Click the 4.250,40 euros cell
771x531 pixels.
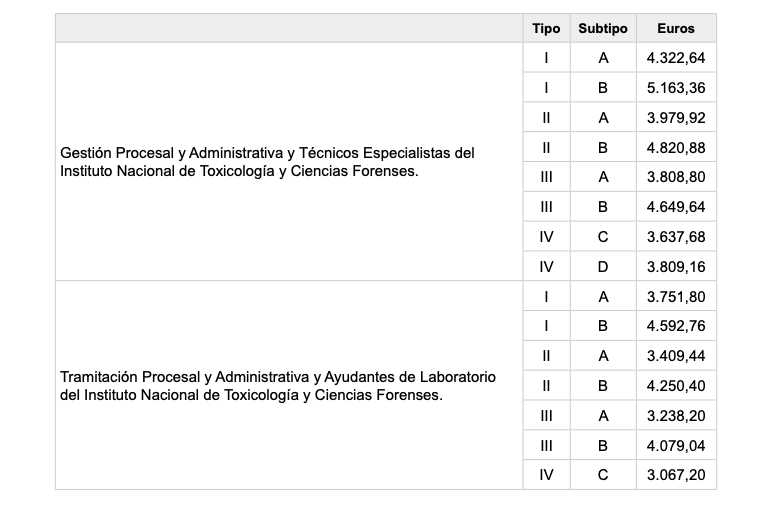click(x=676, y=386)
